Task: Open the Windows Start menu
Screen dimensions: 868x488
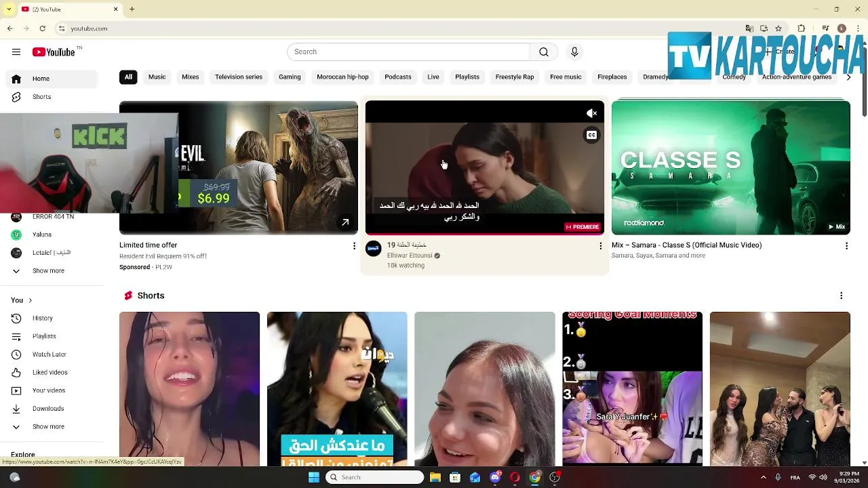Action: pyautogui.click(x=313, y=477)
